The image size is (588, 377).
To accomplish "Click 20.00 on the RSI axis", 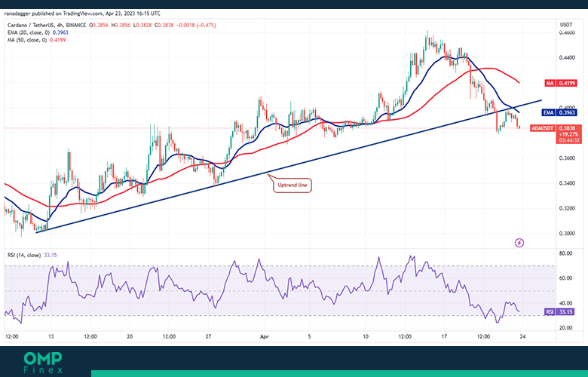I will coord(566,328).
